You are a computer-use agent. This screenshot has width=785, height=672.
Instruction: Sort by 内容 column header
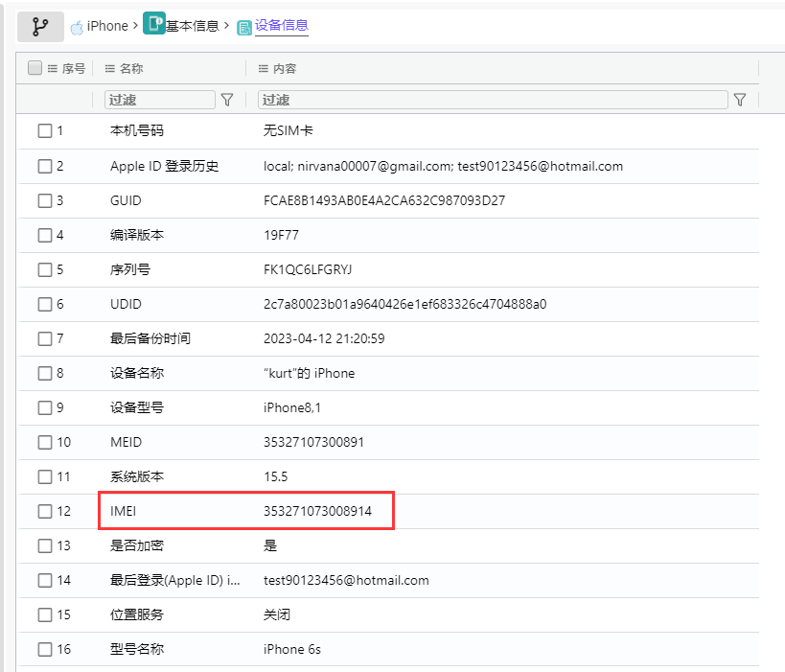click(x=285, y=69)
